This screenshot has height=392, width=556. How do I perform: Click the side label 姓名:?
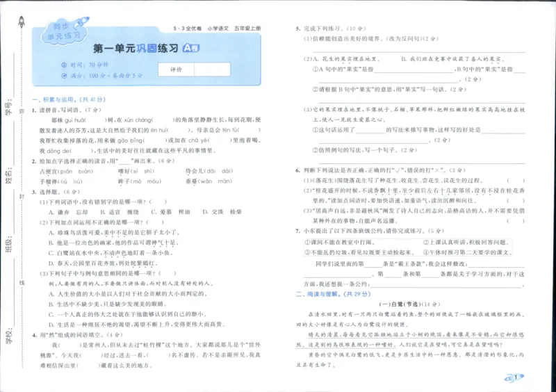[x=8, y=176]
